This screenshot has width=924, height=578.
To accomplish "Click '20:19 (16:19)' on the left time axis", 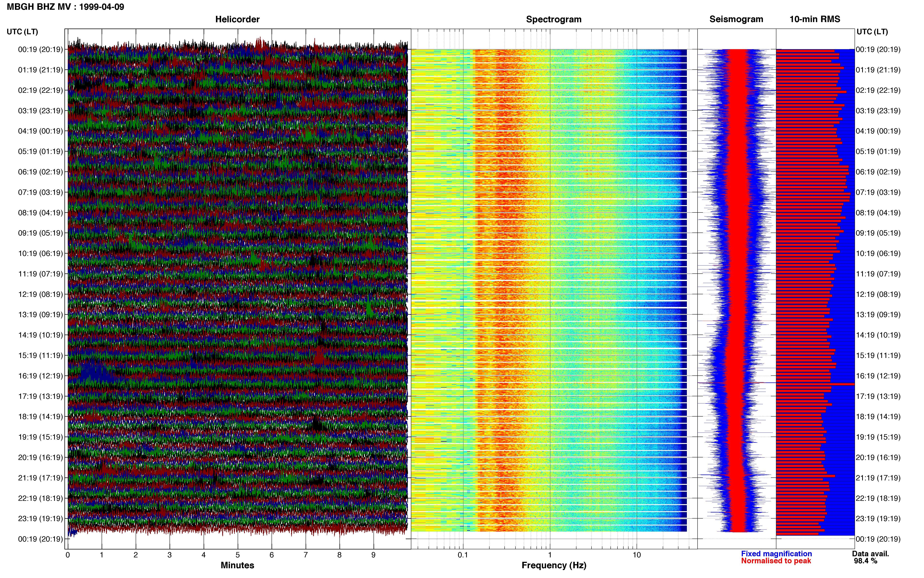I will coord(41,458).
